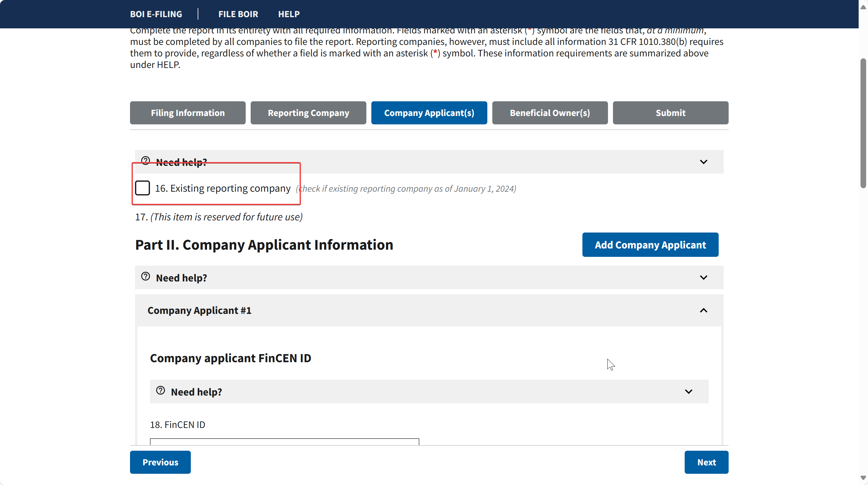Open the Filing Information tab
The image size is (868, 485).
click(x=188, y=113)
